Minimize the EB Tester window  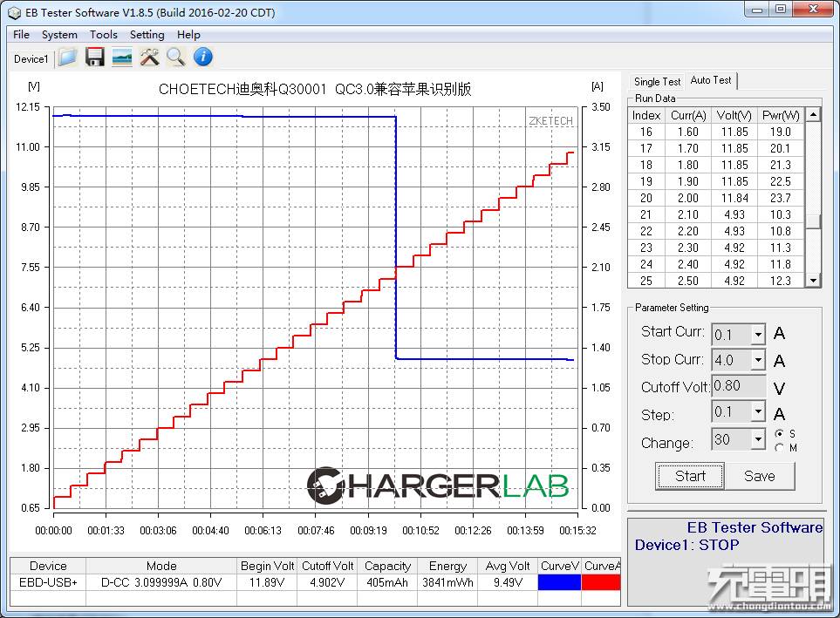point(756,9)
